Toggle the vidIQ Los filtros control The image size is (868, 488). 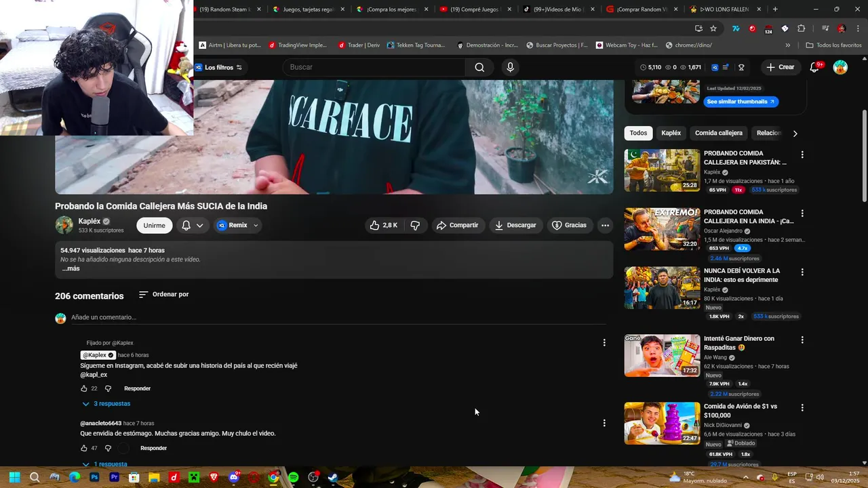click(218, 67)
